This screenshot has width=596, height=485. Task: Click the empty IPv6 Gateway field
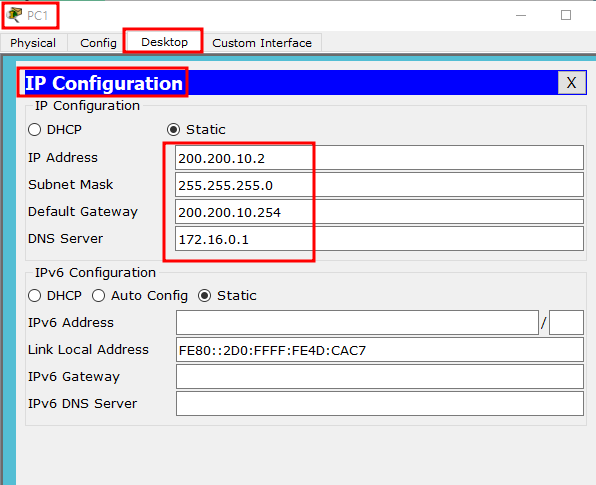tap(380, 377)
